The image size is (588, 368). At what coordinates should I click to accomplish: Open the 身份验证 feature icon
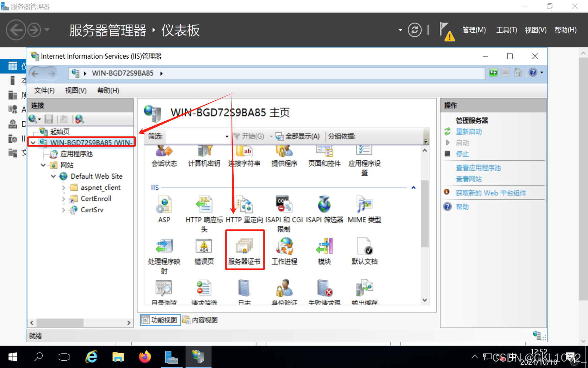(284, 292)
